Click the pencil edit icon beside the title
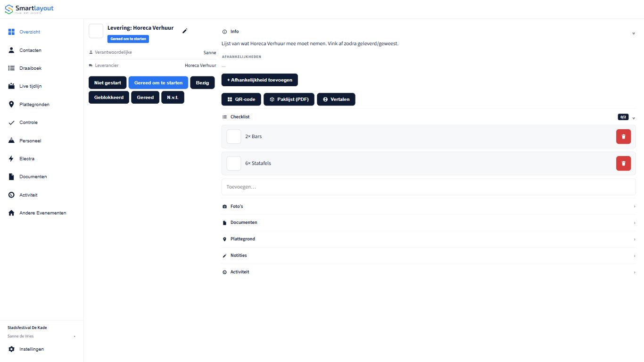 [185, 31]
